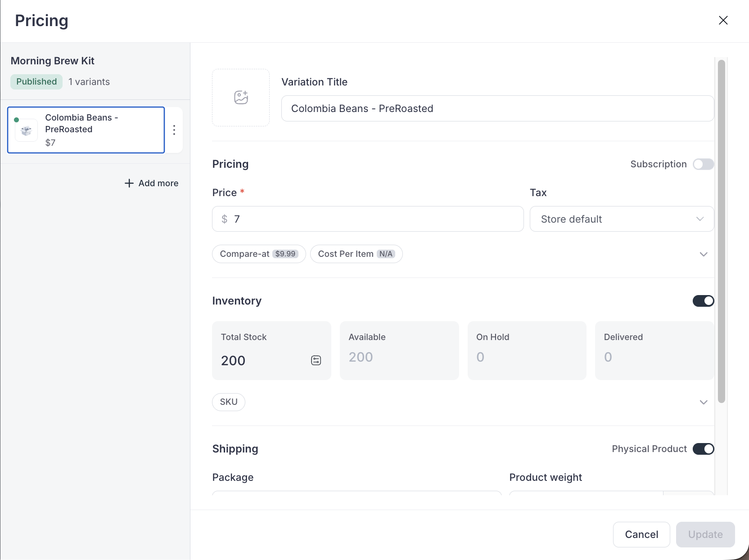Click the Compare-at $9.99 chip
Viewport: 749px width, 560px height.
(x=259, y=254)
